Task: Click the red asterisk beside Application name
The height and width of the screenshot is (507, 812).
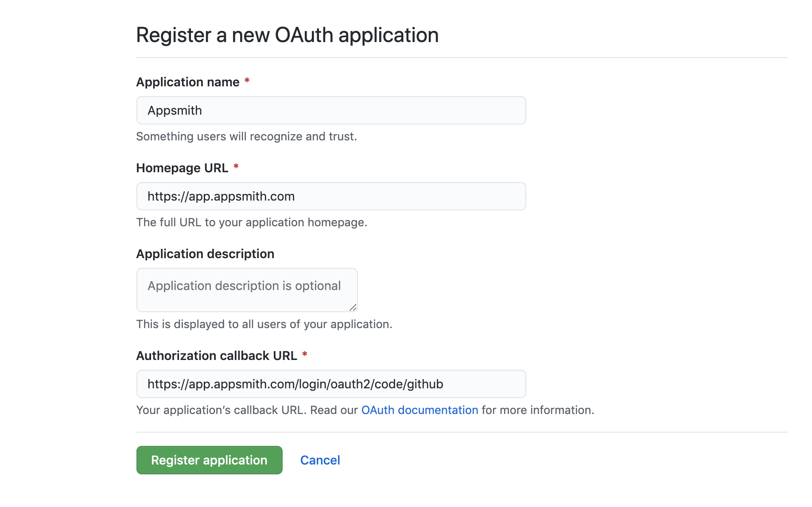Action: (x=247, y=81)
